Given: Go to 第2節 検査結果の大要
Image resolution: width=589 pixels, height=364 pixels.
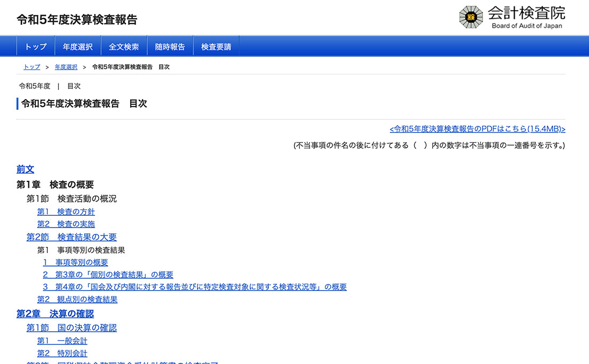Looking at the screenshot, I should [x=72, y=237].
